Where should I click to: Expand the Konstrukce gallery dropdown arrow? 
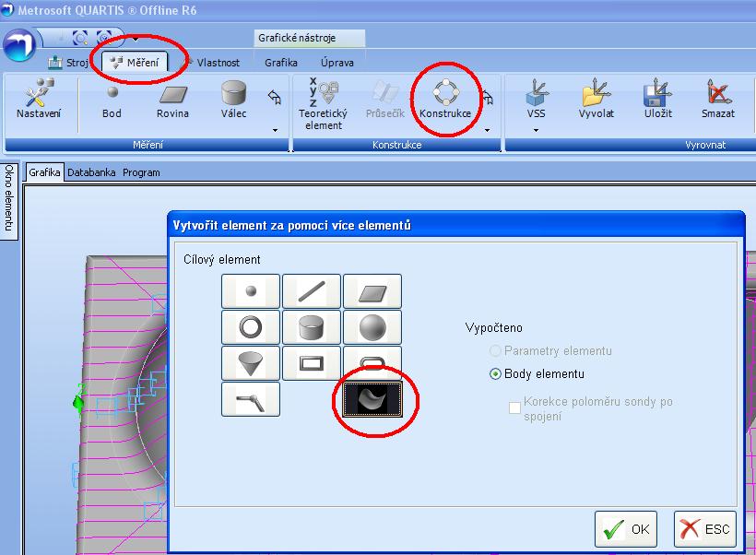487,130
